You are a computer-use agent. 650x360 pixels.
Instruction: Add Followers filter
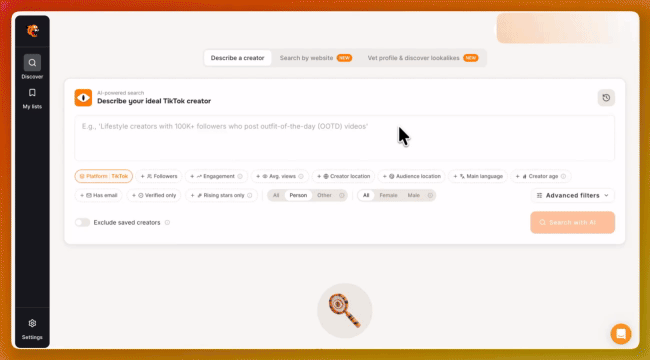[x=159, y=176]
